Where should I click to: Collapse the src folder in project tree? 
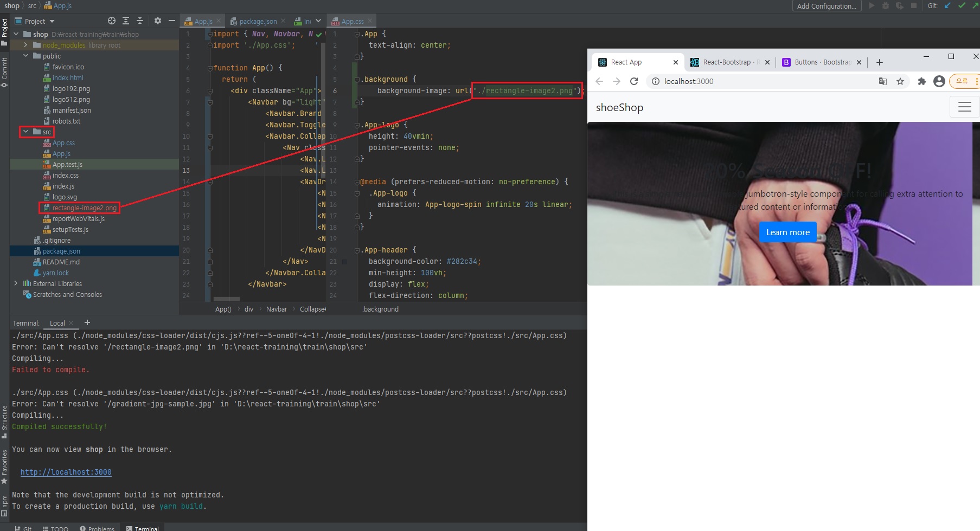[x=25, y=132]
